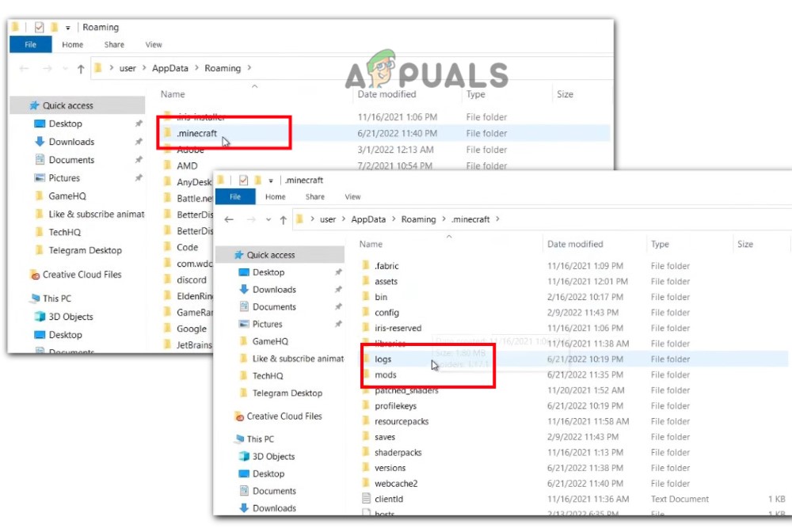Select This PC in .minecraft window sidebar
The width and height of the screenshot is (792, 532).
tap(260, 439)
